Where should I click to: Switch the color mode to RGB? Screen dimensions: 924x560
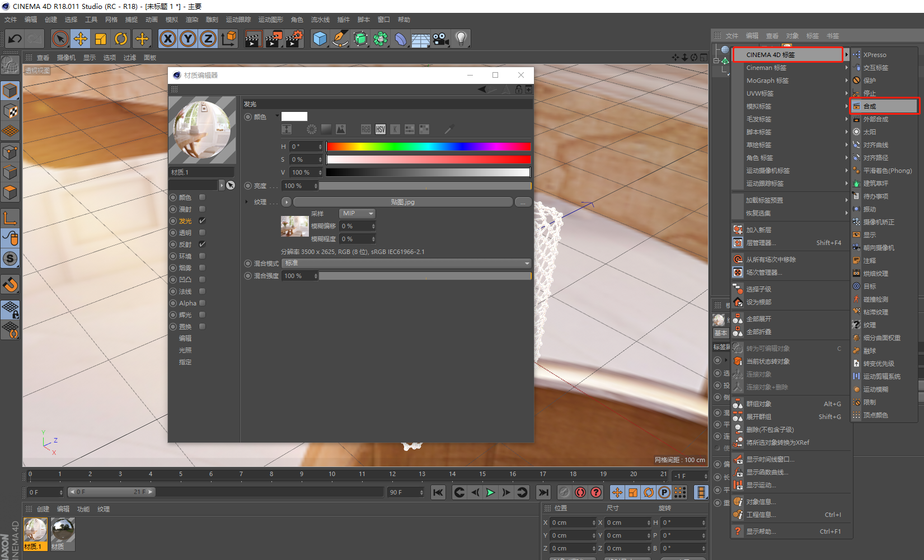click(x=366, y=129)
